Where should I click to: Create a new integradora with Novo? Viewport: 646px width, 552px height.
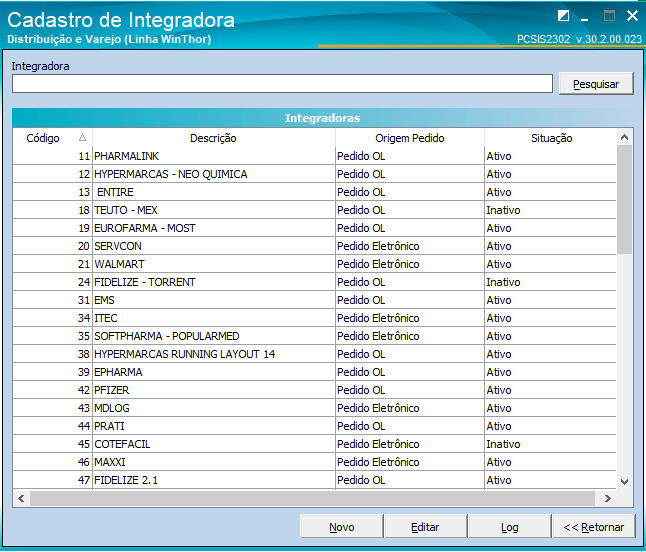coord(341,527)
